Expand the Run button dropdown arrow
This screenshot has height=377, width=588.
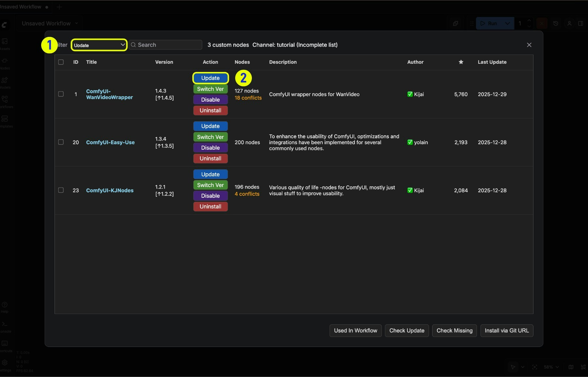pos(507,23)
